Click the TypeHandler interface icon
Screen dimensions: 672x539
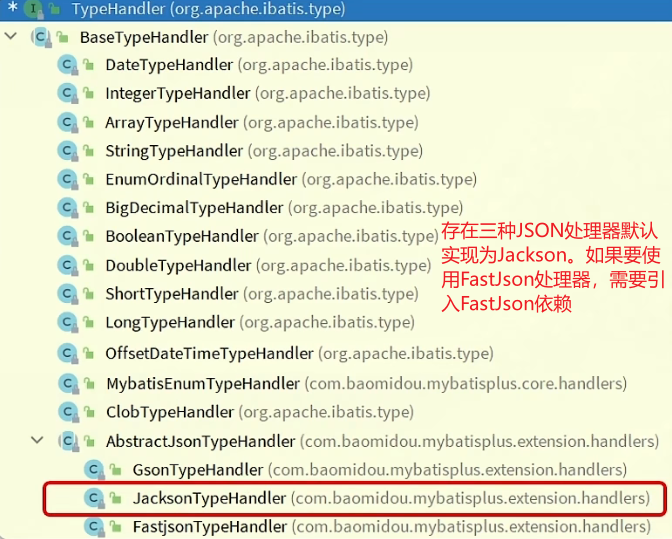pos(34,9)
